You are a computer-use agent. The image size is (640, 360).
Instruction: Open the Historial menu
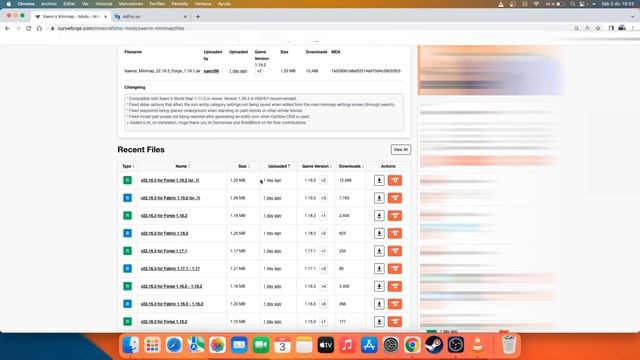[x=104, y=4]
